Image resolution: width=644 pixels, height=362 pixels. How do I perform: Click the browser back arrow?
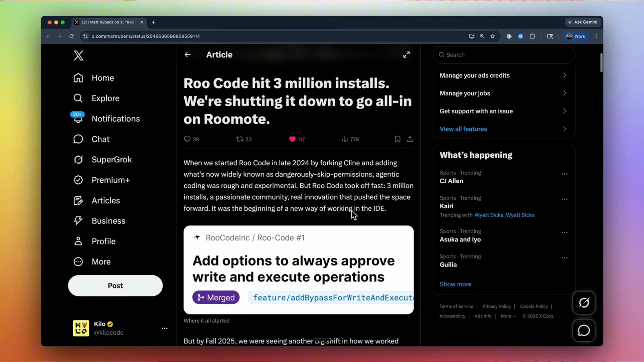[48, 36]
